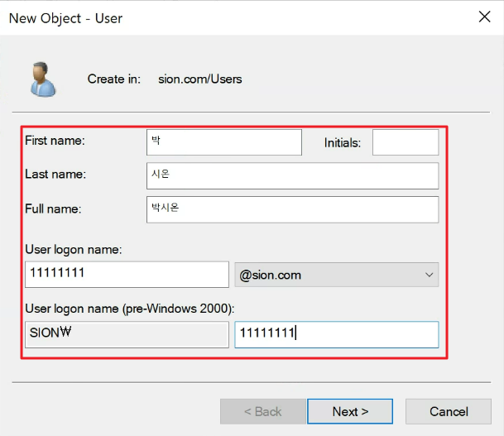
Task: Click the Create in: label
Action: tap(113, 79)
